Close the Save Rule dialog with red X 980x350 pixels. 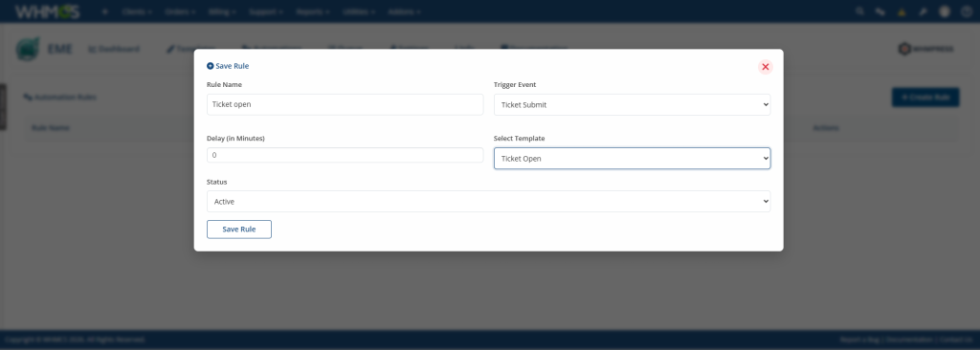(x=765, y=67)
